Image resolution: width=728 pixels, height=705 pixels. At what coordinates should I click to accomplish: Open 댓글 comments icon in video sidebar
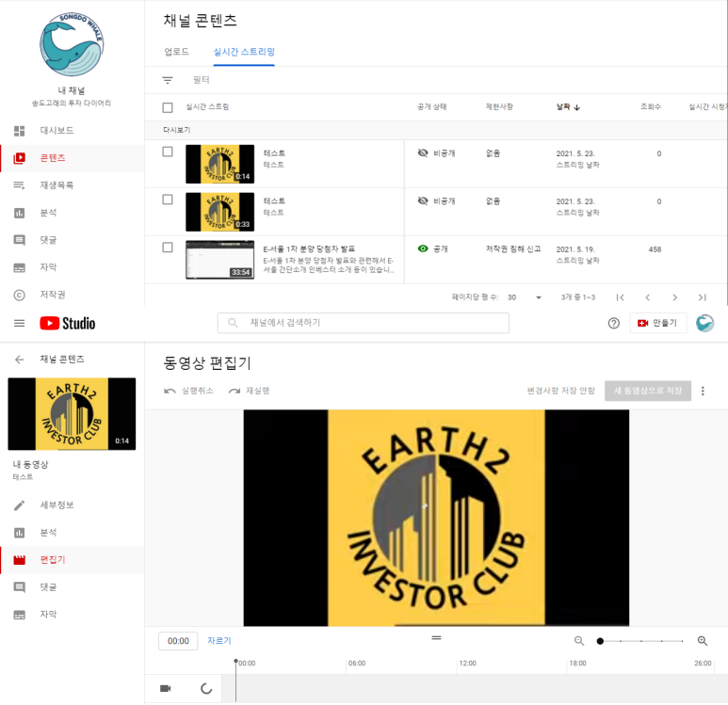20,587
